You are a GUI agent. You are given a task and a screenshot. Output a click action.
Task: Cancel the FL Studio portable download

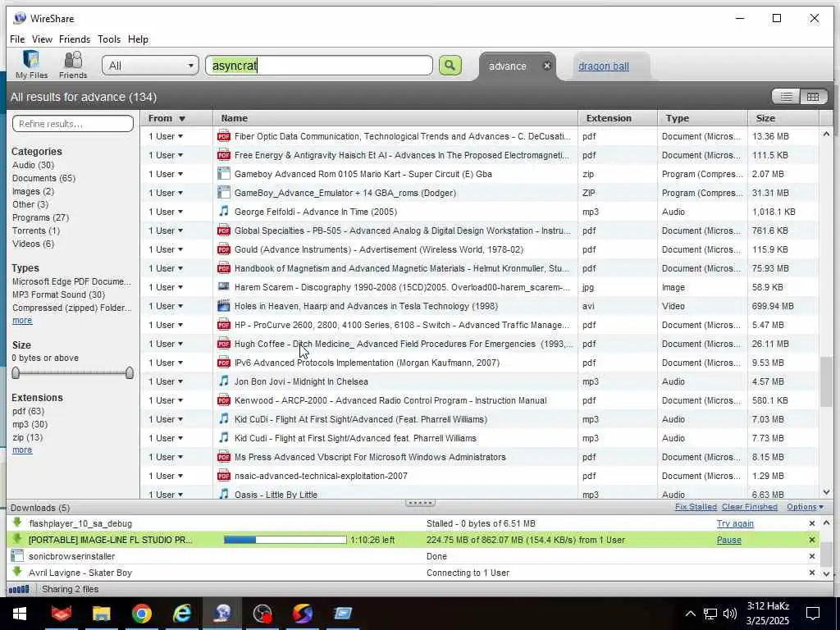coord(811,540)
